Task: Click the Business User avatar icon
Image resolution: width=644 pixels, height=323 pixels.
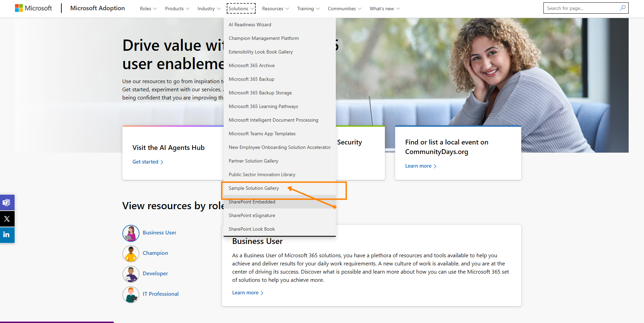Action: pos(131,233)
